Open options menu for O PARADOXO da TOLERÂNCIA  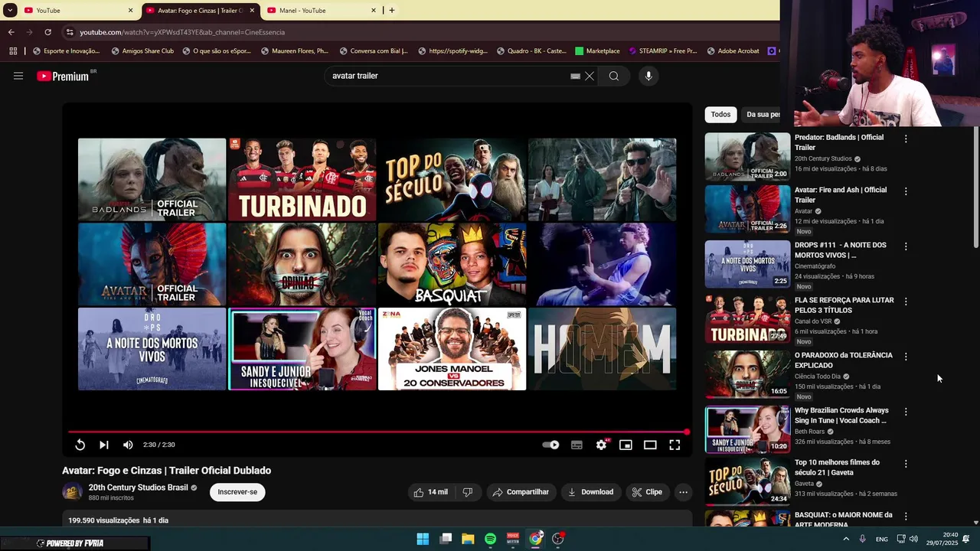[x=906, y=357]
